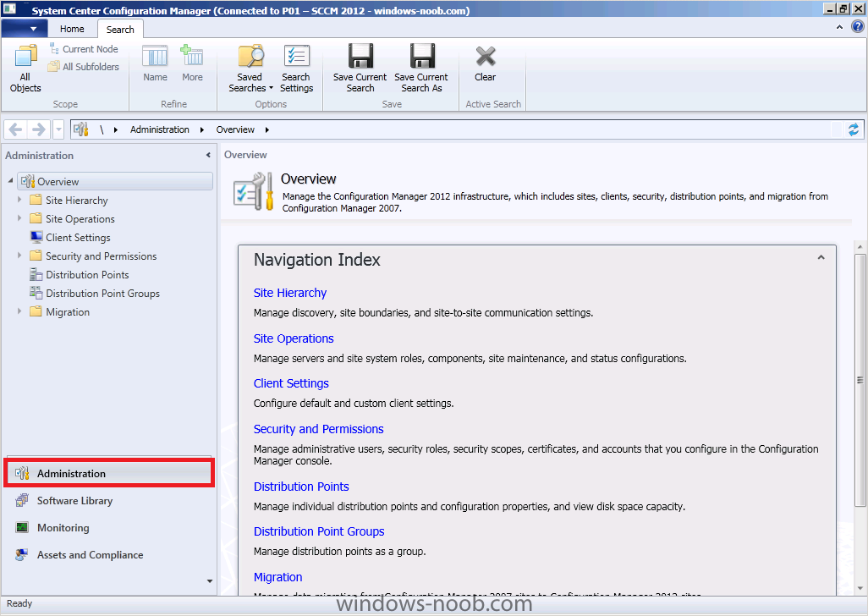Image resolution: width=868 pixels, height=616 pixels.
Task: Expand the Site Hierarchy folder
Action: (x=19, y=199)
